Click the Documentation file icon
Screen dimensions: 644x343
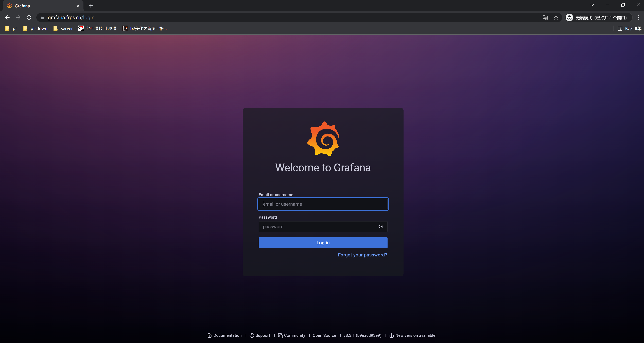pos(210,335)
